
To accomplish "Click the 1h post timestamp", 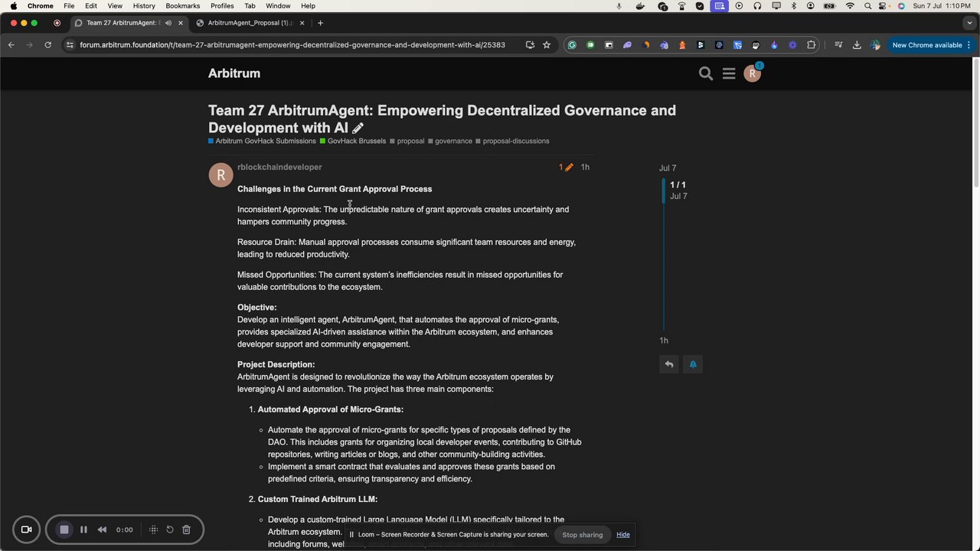I will click(585, 167).
